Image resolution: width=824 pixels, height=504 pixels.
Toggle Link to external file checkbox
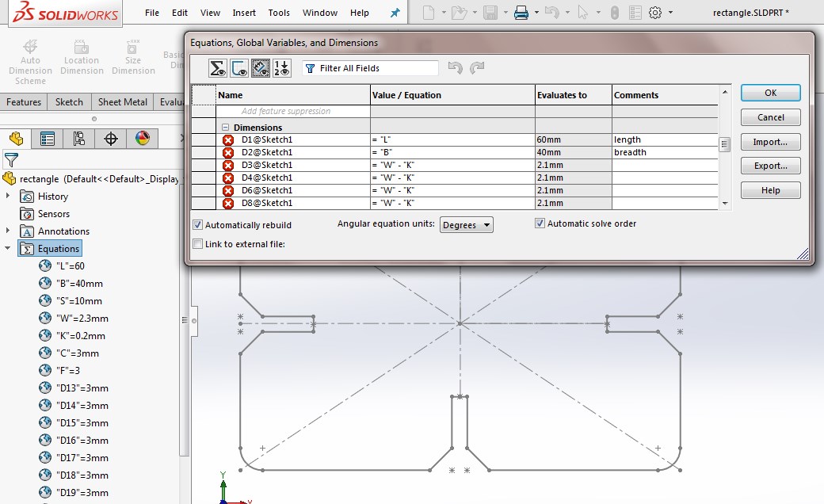[197, 244]
